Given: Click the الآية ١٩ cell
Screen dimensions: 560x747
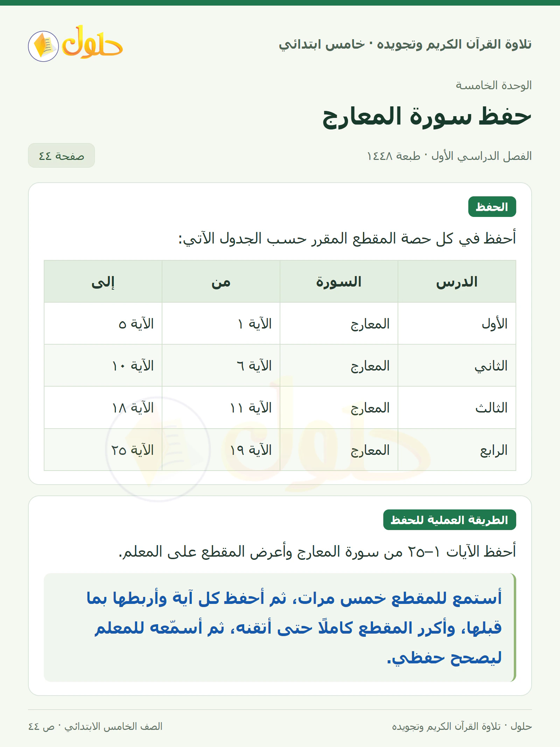Looking at the screenshot, I should [x=221, y=450].
